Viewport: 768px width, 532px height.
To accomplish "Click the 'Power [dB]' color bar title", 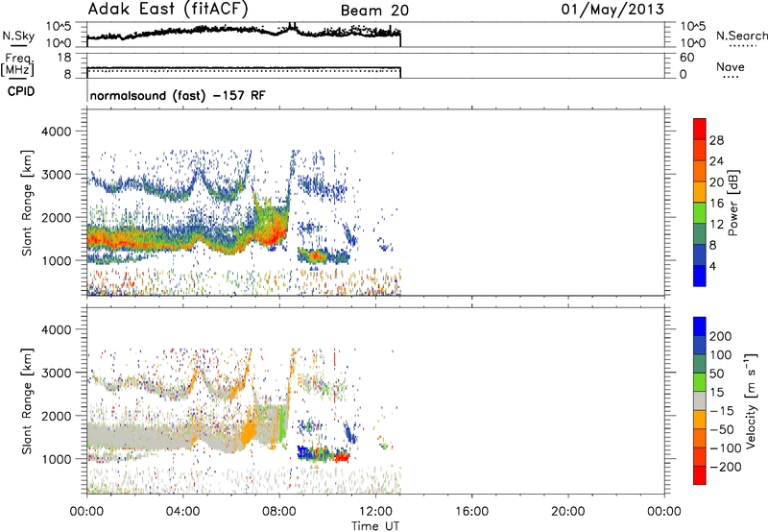I will 733,203.
